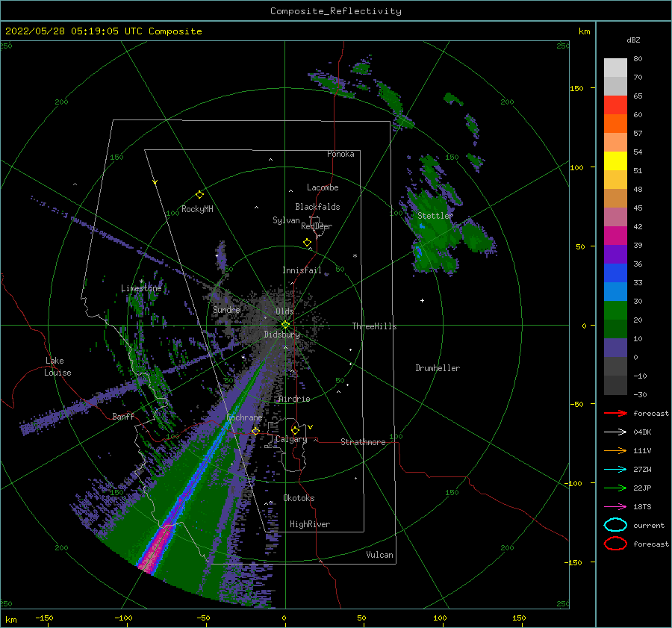This screenshot has height=628, width=672.
Task: Click the yellow diamond marker near RockyMH
Action: (x=199, y=195)
